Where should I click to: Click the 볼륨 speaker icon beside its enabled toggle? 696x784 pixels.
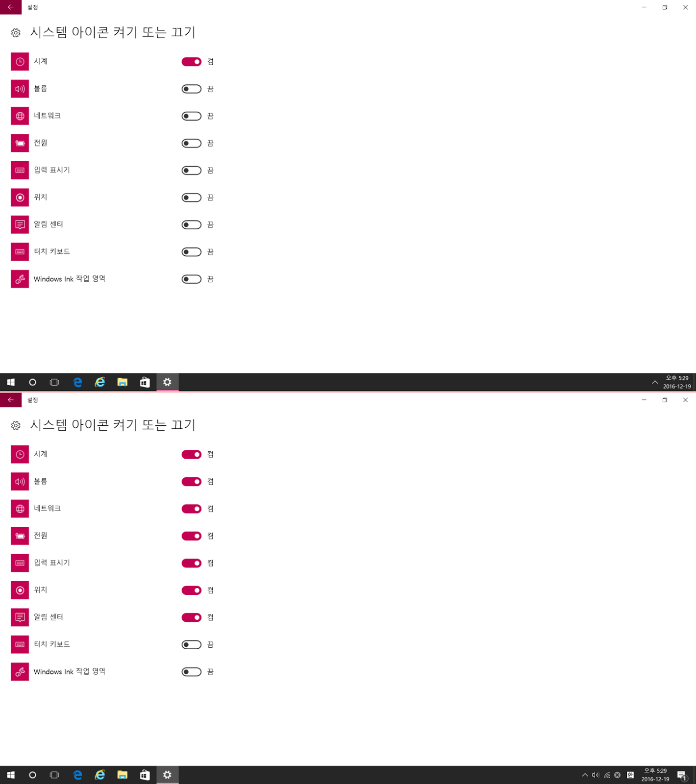pos(20,482)
